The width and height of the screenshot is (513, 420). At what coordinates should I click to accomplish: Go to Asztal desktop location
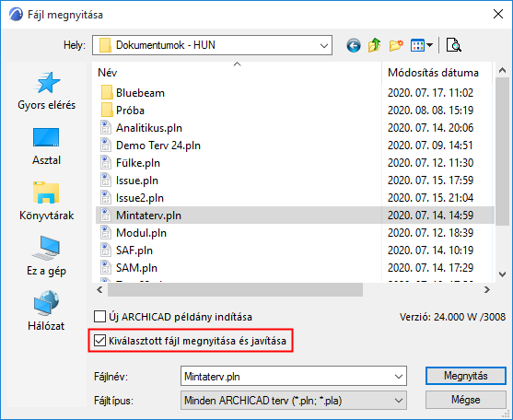click(46, 146)
